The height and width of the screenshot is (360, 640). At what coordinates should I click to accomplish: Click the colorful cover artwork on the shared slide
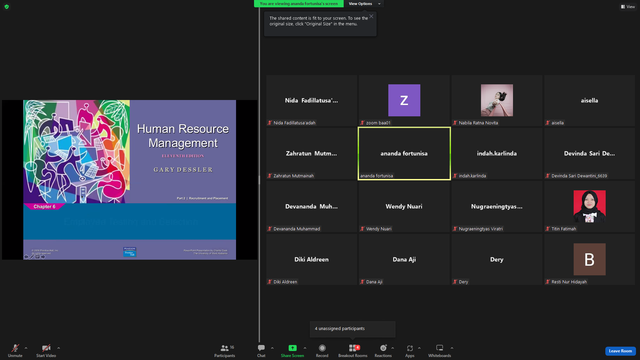[77, 151]
